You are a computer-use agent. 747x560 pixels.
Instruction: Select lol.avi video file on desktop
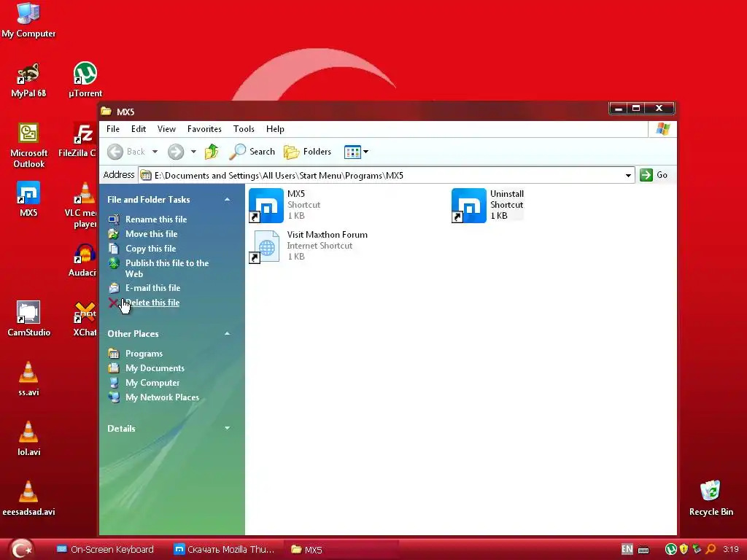coord(28,438)
